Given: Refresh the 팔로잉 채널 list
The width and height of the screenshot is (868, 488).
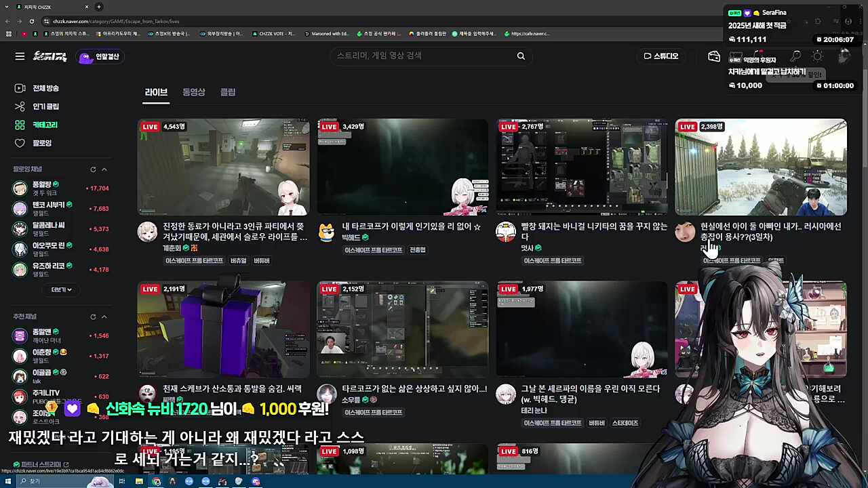Looking at the screenshot, I should (x=93, y=169).
